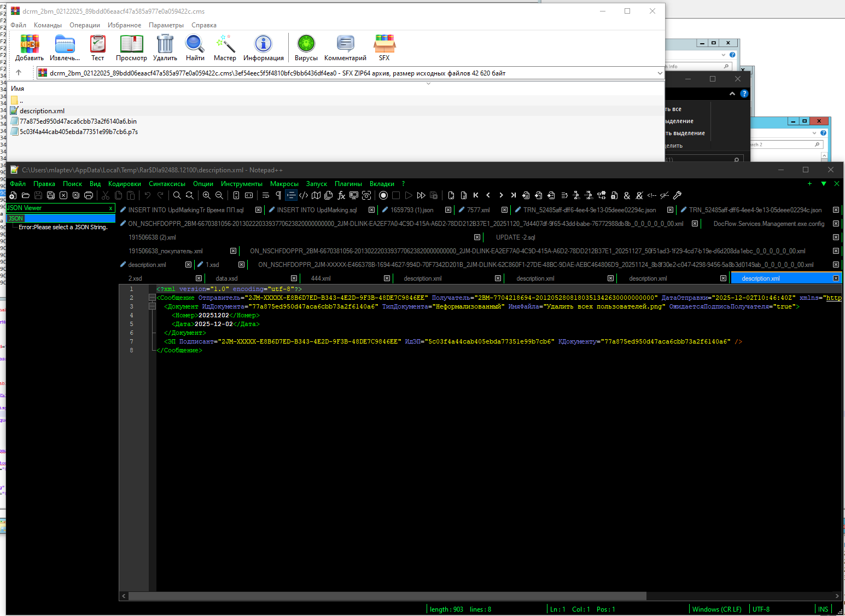Toggle INS insert mode in status bar
The image size is (845, 616).
click(823, 609)
